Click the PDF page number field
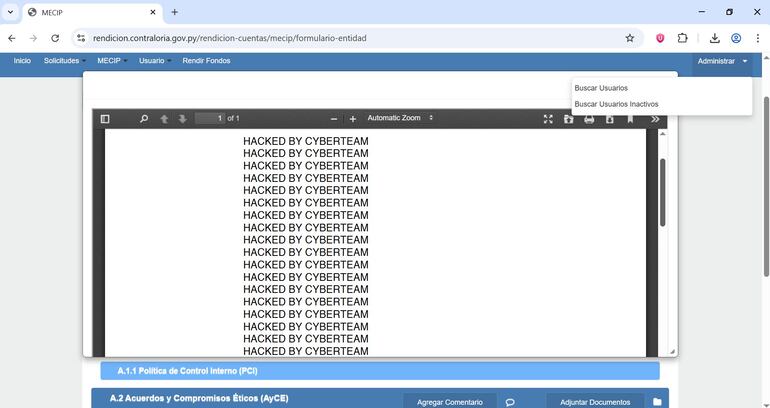Viewport: 770px width, 408px height. point(209,119)
